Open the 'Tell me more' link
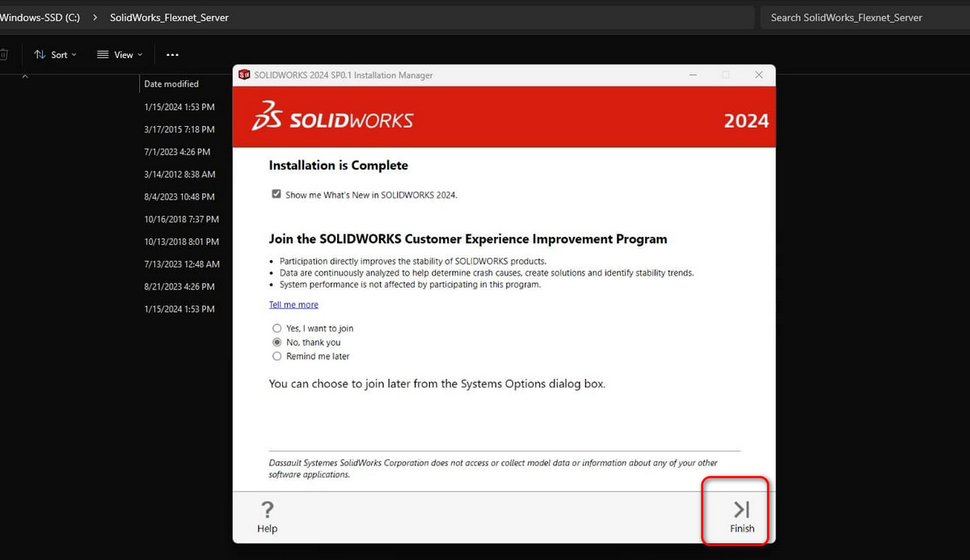Screen dimensions: 970x560 293,305
